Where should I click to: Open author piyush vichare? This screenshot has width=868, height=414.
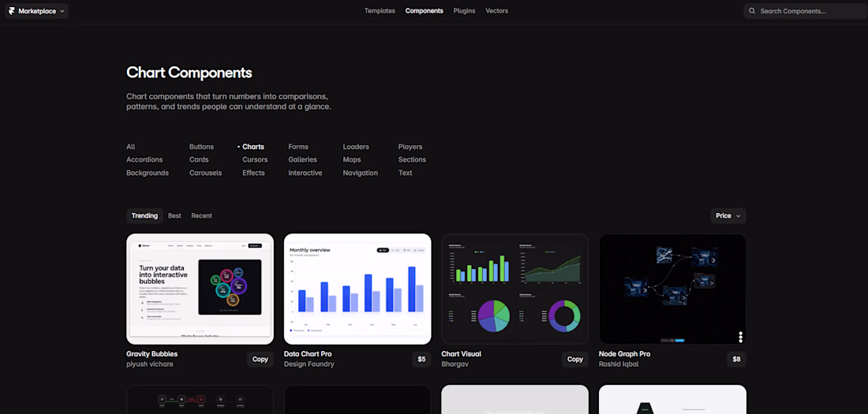150,364
